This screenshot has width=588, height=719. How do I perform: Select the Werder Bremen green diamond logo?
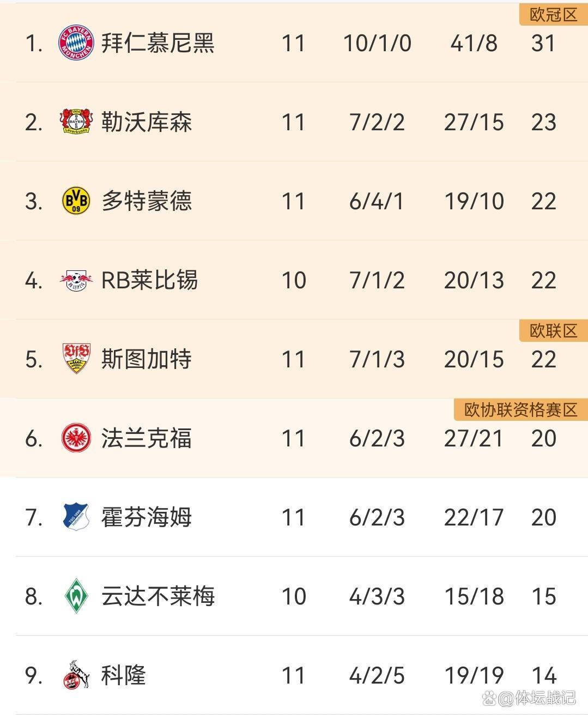tap(76, 596)
